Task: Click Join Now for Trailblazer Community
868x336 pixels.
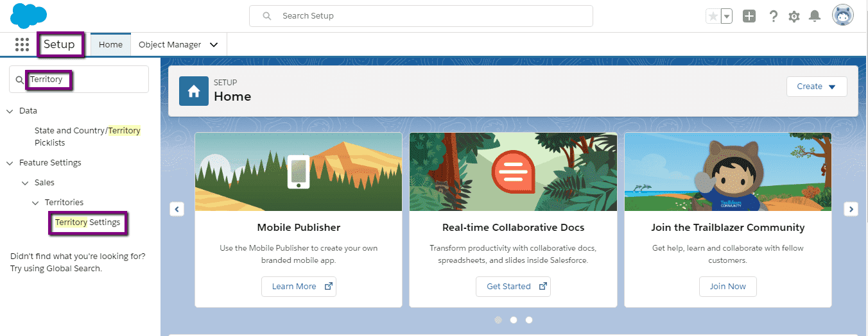Action: [728, 287]
